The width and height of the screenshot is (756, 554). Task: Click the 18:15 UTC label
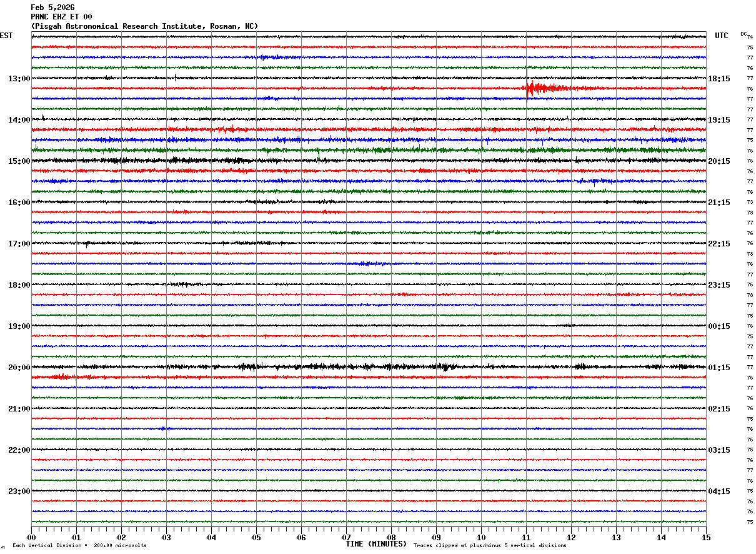(x=719, y=79)
